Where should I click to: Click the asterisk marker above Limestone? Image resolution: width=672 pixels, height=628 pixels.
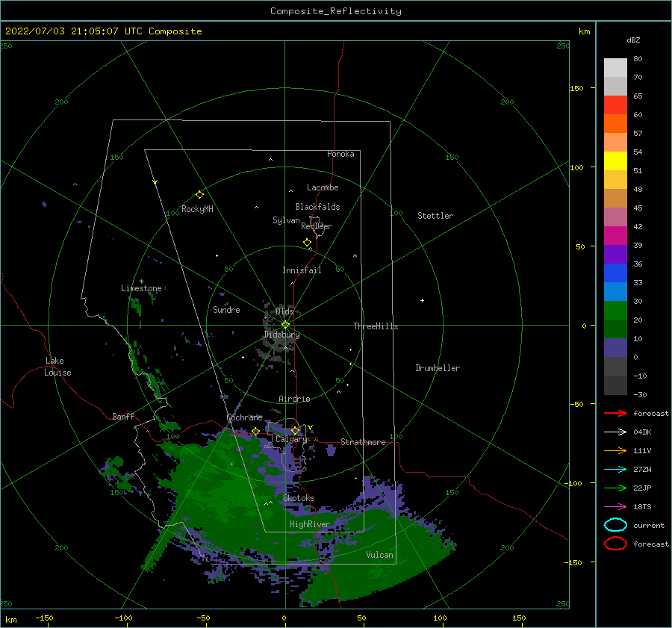point(141,282)
